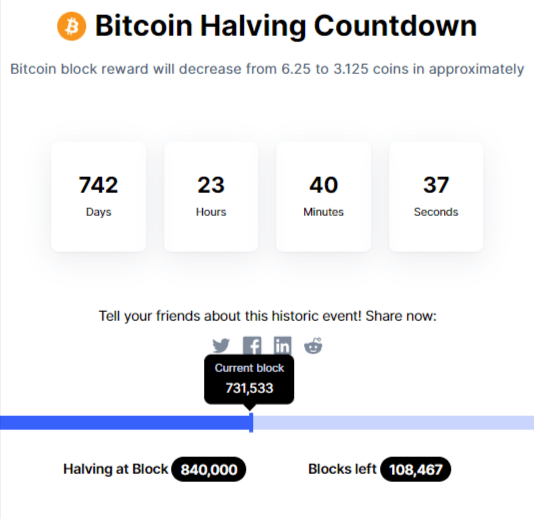Screen dimensions: 534x519
Task: Click the progress bar marker handle
Action: [x=251, y=423]
